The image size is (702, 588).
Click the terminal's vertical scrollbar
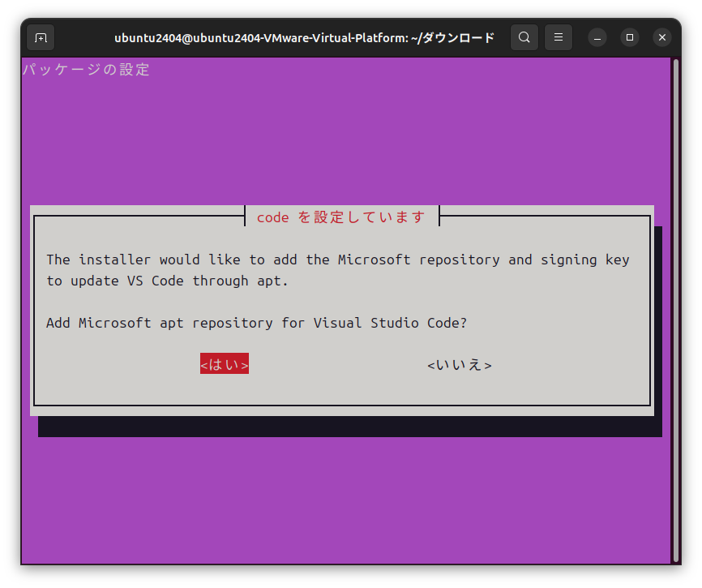pos(674,308)
